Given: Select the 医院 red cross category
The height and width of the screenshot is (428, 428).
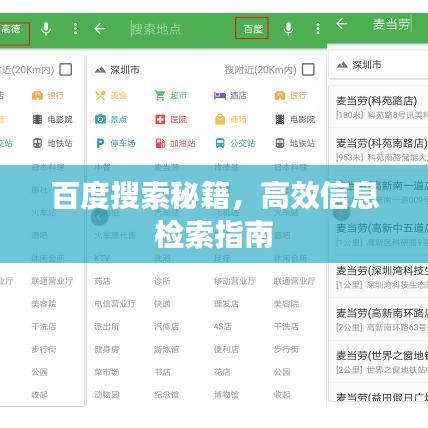Looking at the screenshot, I should tap(171, 119).
